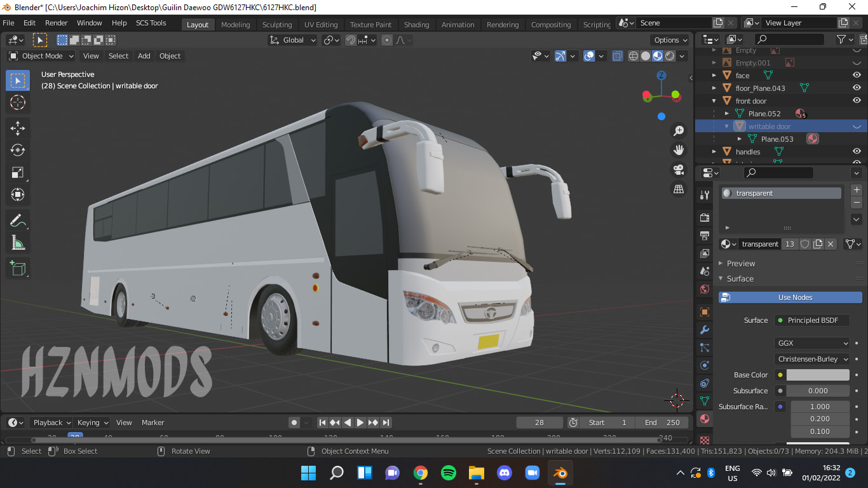Select the Add Cube tool

point(18,268)
